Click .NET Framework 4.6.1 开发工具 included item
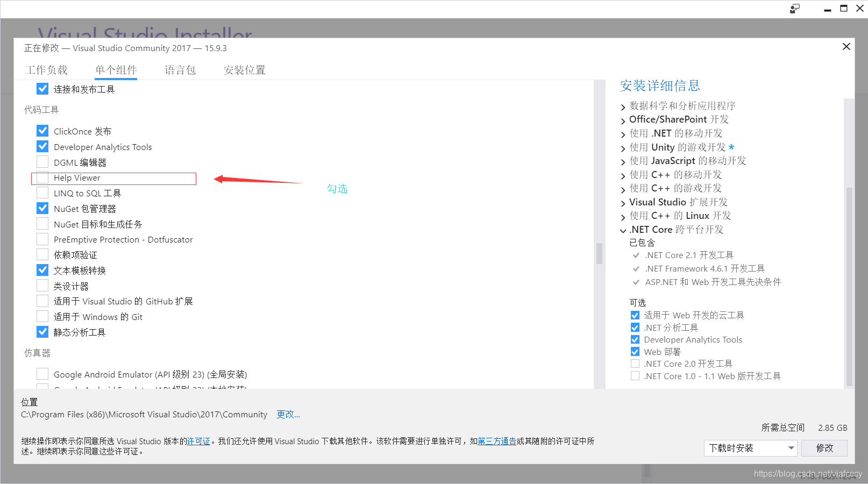868x484 pixels. 705,268
